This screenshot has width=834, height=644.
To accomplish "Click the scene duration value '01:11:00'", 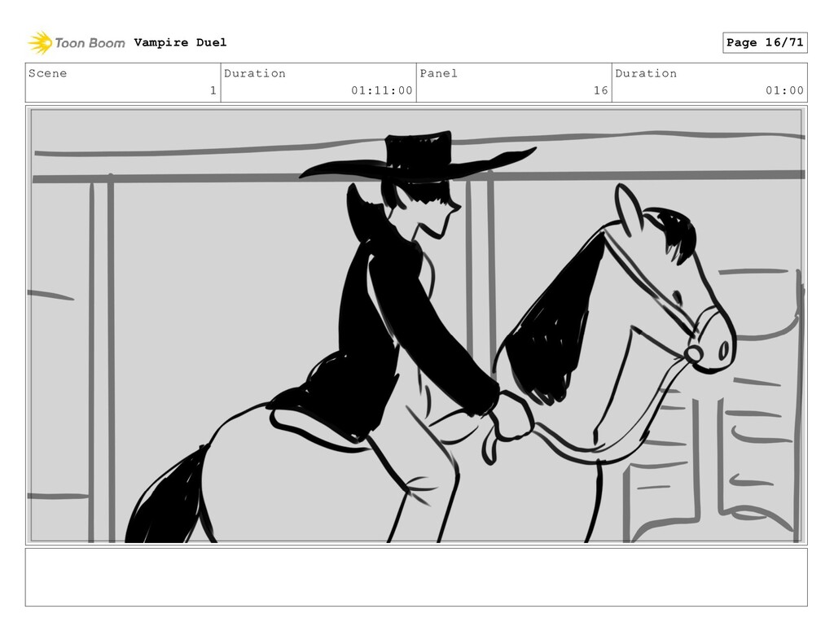I will (x=382, y=90).
